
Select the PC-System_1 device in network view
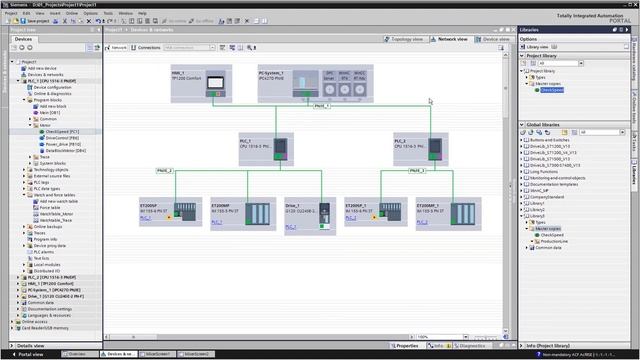tap(316, 84)
